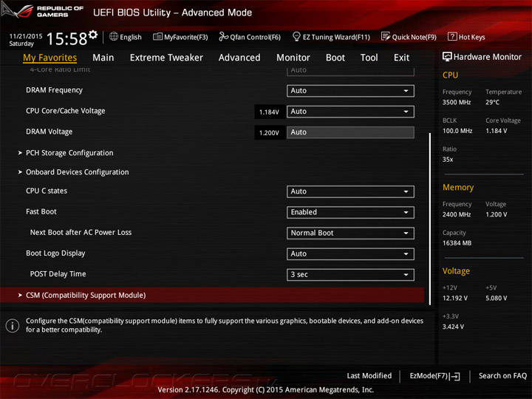Click the MyFavorite list icon
The height and width of the screenshot is (399, 532).
pyautogui.click(x=157, y=36)
